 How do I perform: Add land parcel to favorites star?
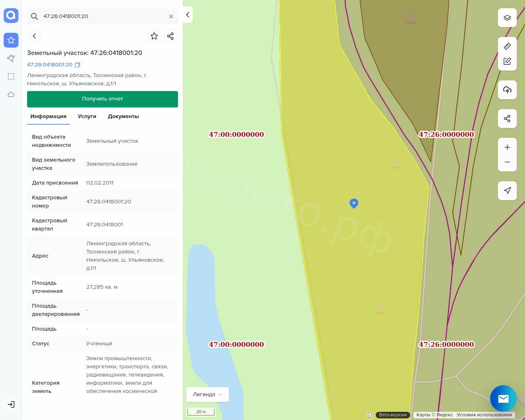coord(154,36)
